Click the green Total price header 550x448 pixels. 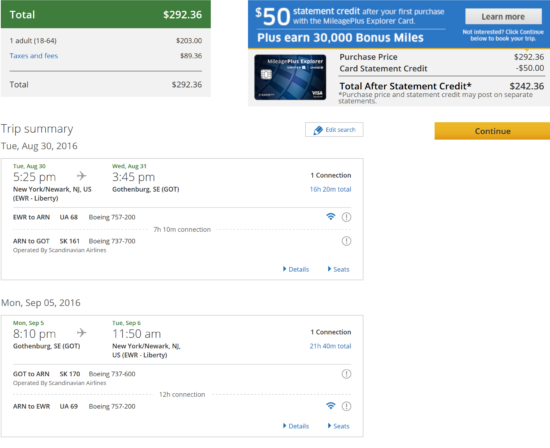106,14
